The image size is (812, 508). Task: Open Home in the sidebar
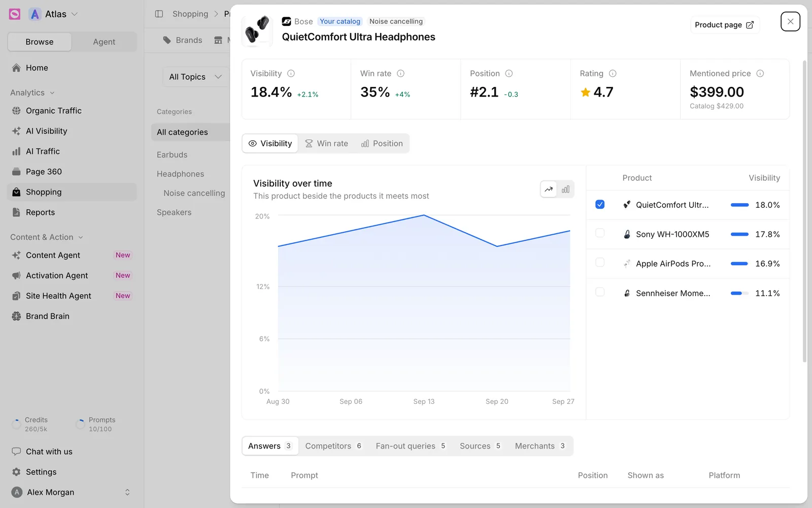coord(72,68)
